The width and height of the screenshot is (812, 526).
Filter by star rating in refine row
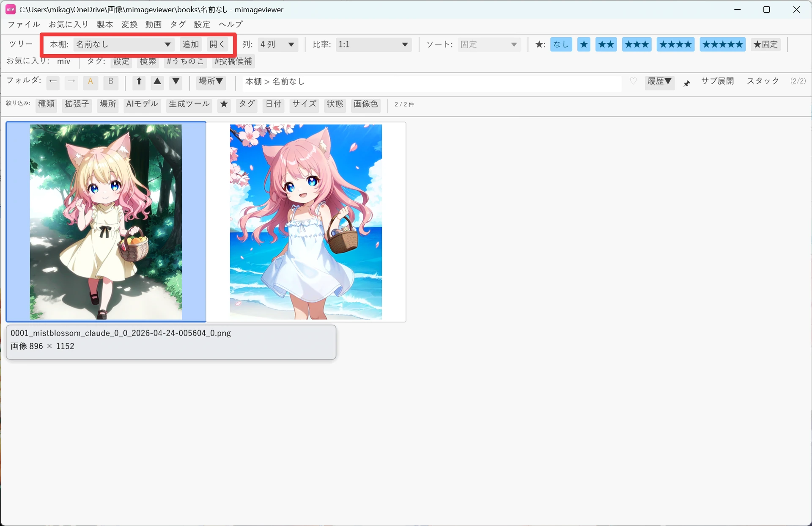[x=224, y=104]
